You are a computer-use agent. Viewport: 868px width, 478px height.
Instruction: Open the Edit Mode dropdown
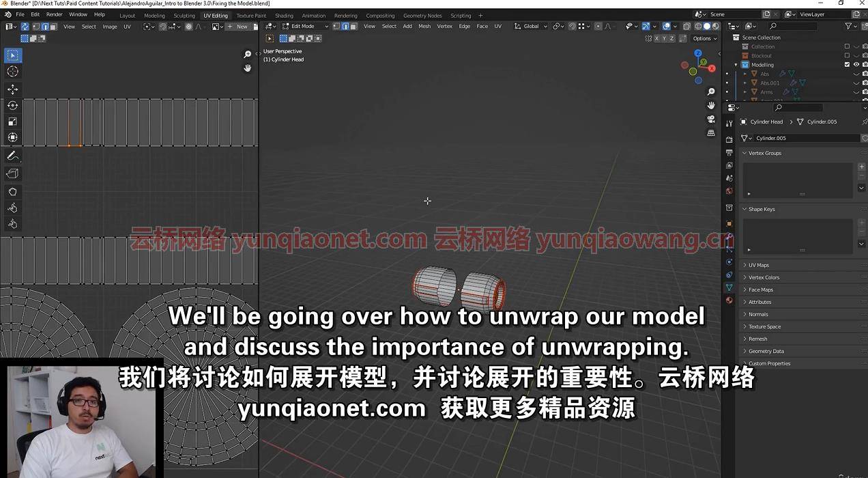click(305, 27)
